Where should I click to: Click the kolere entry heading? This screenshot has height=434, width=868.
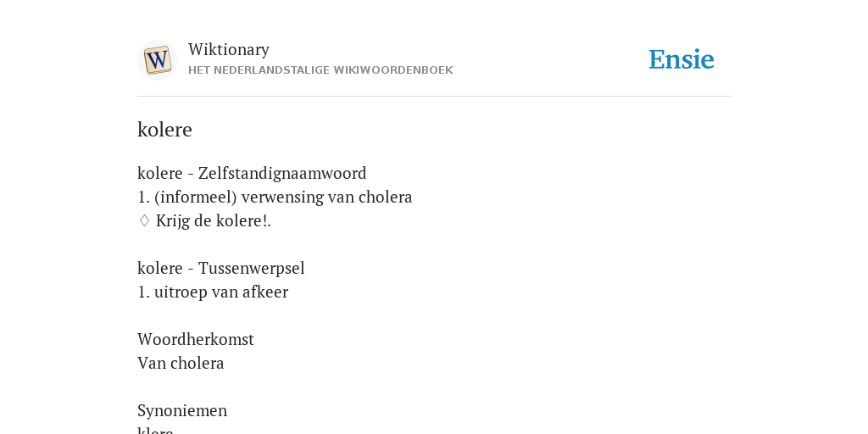(165, 130)
